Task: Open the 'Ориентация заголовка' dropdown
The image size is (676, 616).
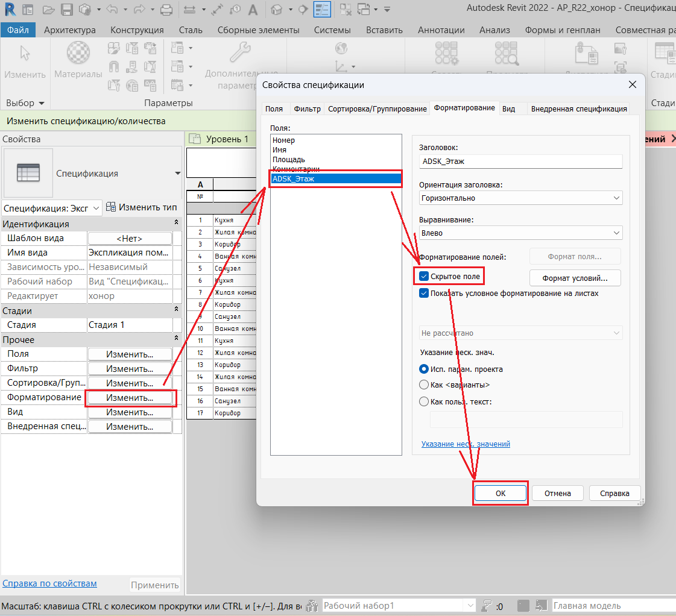Action: 520,198
